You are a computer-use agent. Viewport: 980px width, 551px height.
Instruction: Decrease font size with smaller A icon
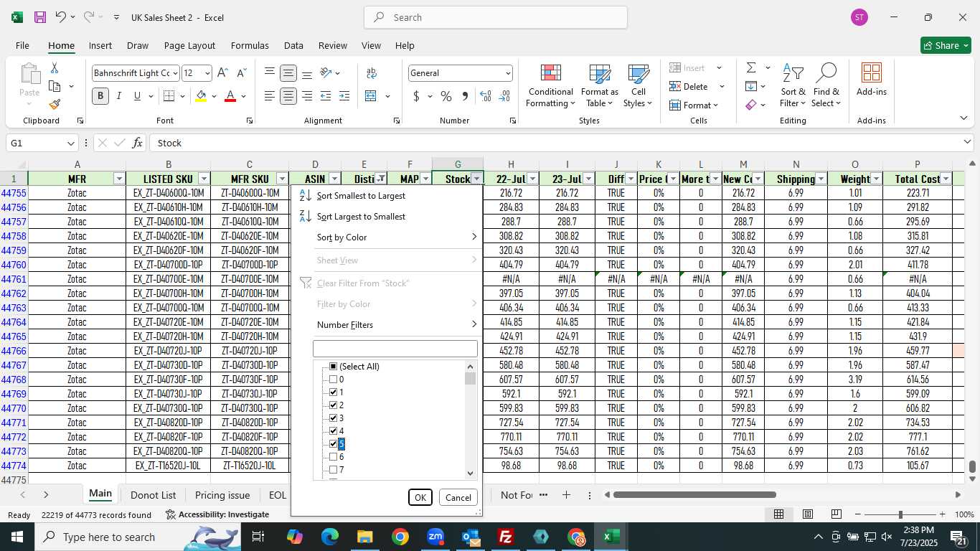[241, 73]
